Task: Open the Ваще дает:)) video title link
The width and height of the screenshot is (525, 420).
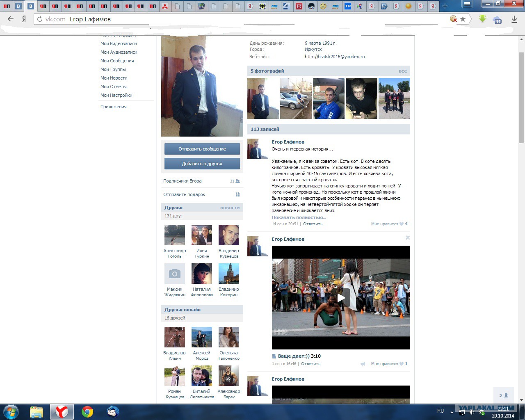Action: point(294,356)
